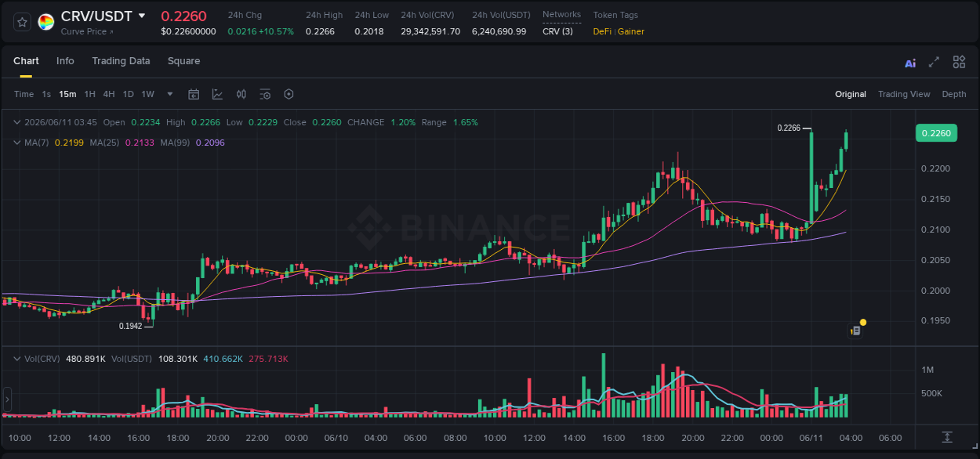Click the Range 1.65% value

[x=466, y=122]
